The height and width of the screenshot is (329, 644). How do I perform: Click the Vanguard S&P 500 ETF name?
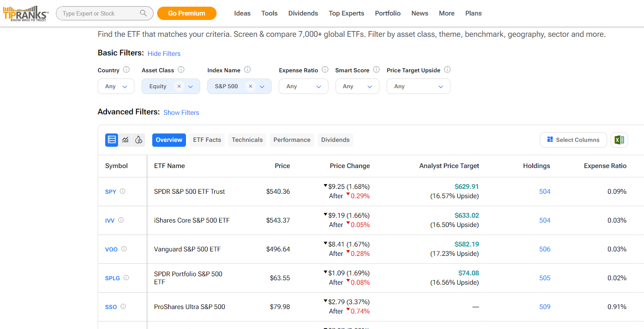pyautogui.click(x=187, y=249)
